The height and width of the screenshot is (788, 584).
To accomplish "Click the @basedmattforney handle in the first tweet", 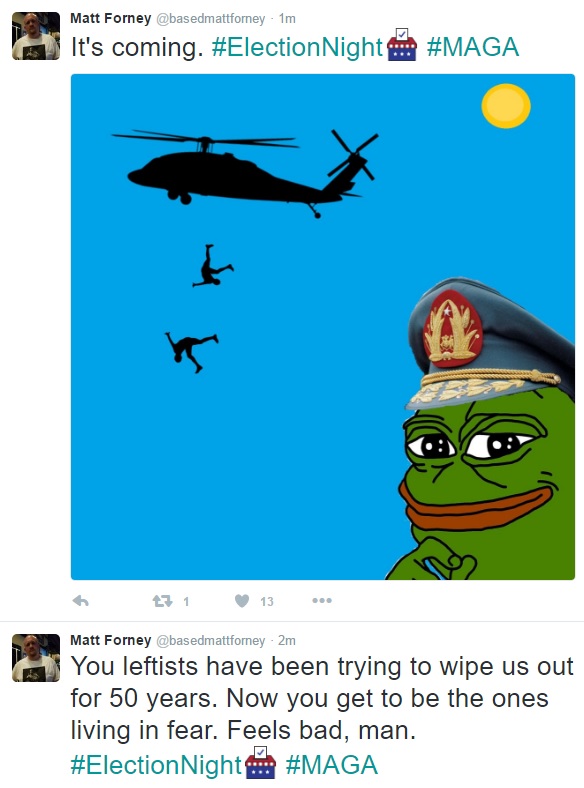I will [x=211, y=19].
